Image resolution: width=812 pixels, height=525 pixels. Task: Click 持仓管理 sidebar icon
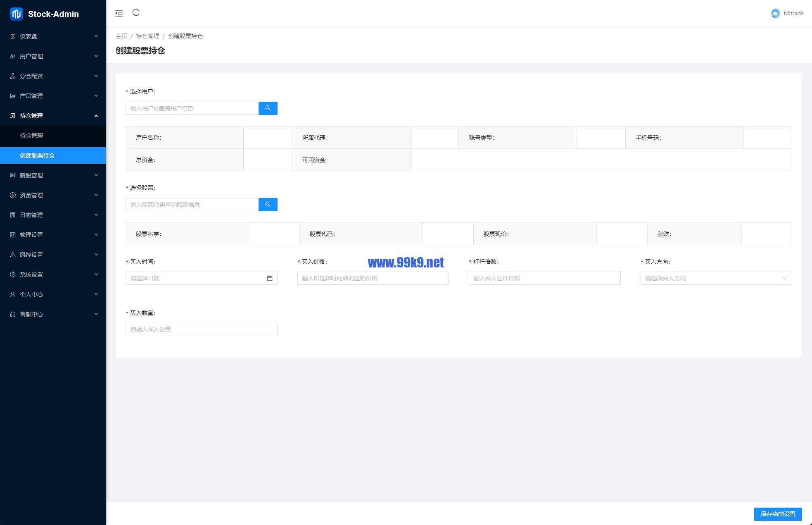click(13, 116)
